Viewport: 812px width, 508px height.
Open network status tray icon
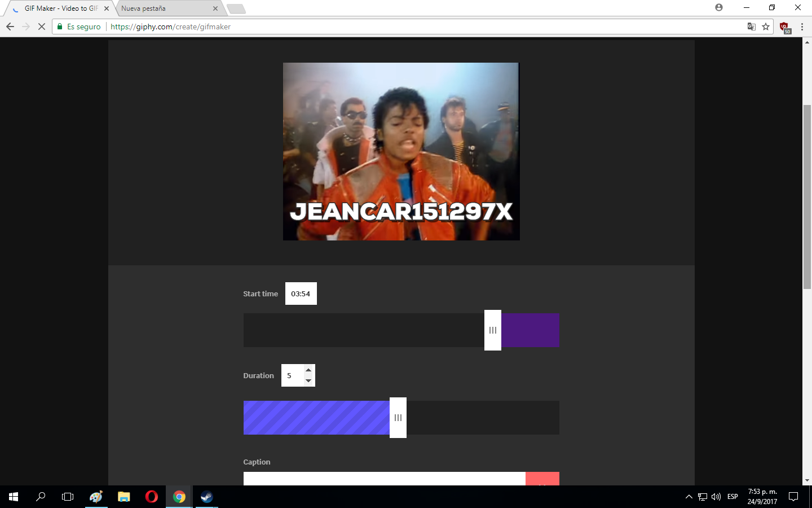(x=703, y=497)
